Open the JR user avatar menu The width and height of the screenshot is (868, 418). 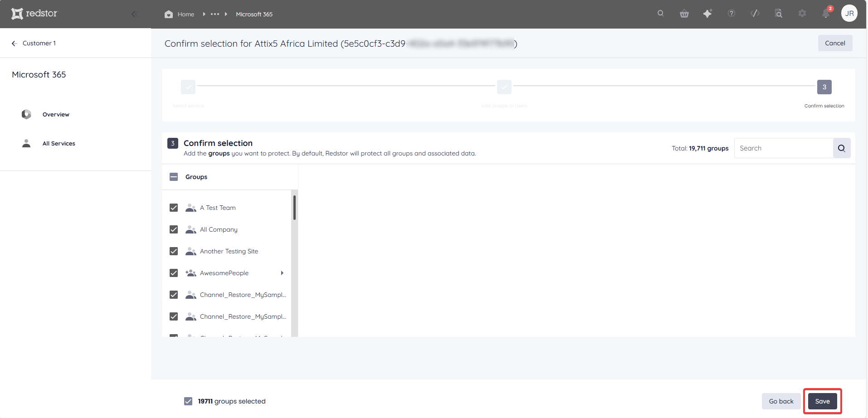[849, 14]
